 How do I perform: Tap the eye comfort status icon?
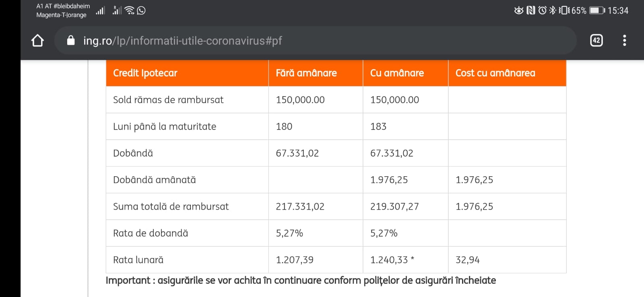coord(519,10)
